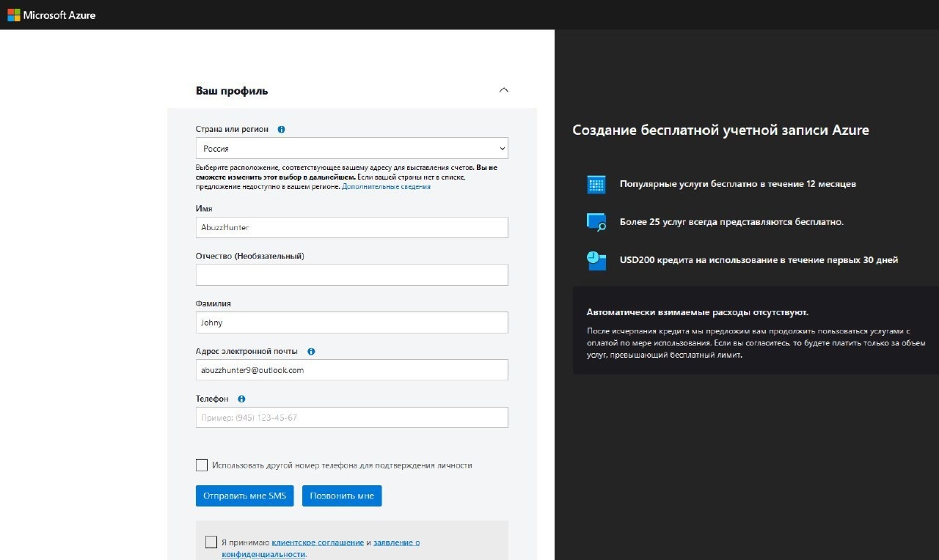Click the info icon beside Страна или регион
The image size is (939, 560).
[282, 130]
